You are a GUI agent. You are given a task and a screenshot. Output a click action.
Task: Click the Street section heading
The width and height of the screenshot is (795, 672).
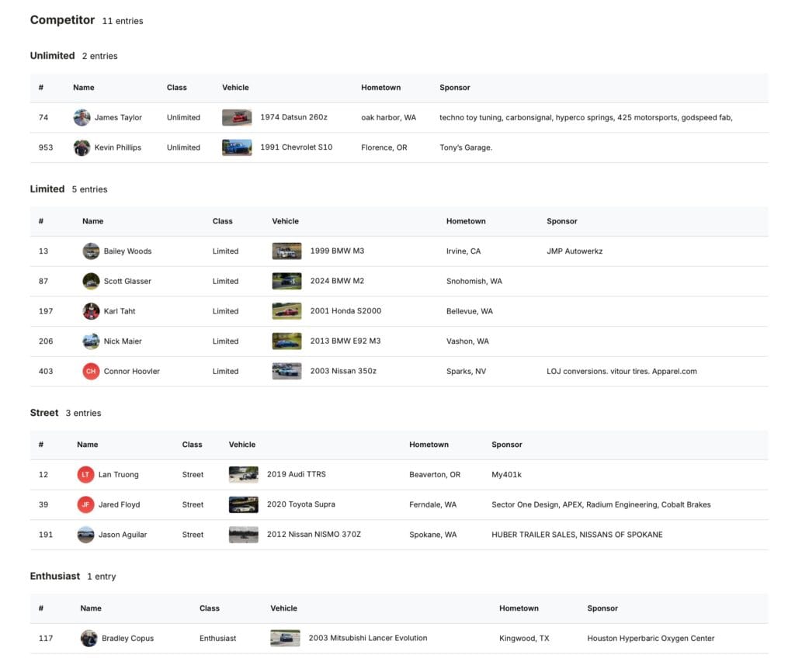pyautogui.click(x=44, y=413)
